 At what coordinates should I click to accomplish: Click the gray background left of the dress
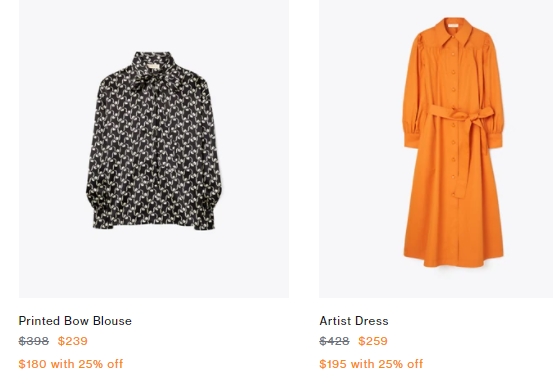[x=360, y=148]
